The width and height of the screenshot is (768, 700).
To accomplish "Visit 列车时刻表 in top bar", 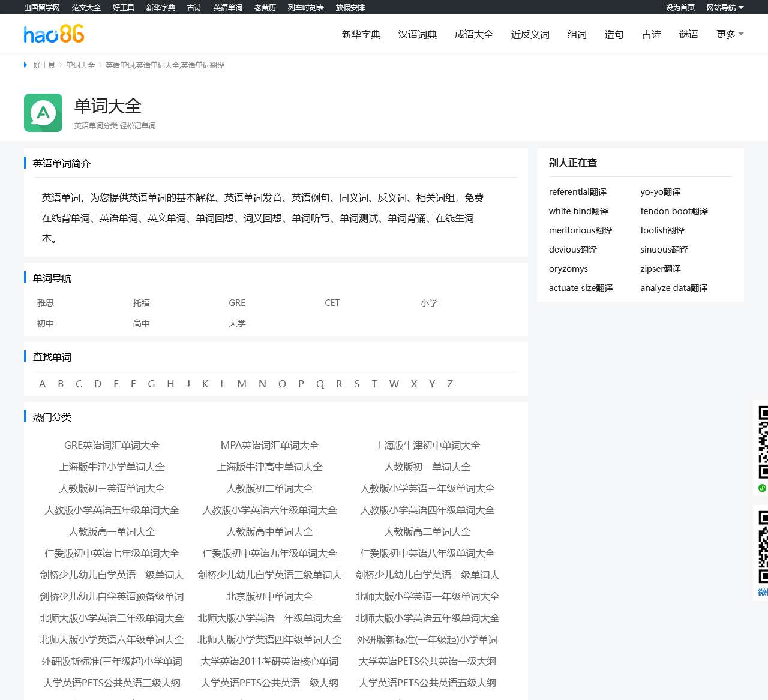I will pyautogui.click(x=306, y=8).
